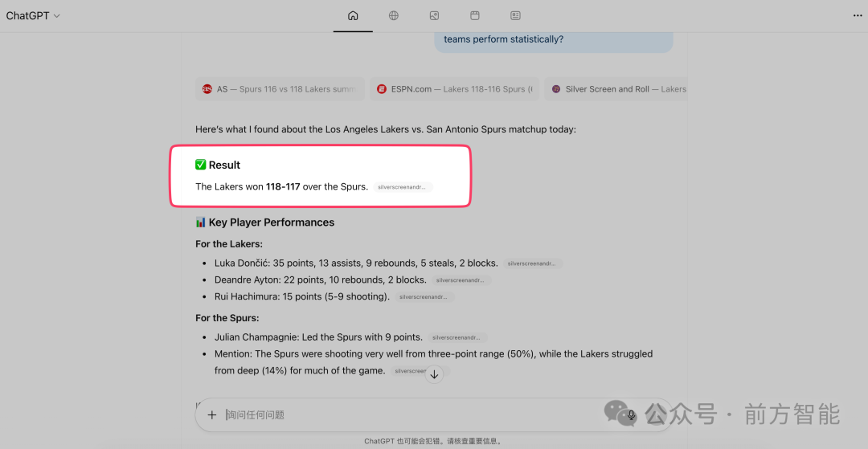Open the Silver Screen and Roll source

coord(616,89)
